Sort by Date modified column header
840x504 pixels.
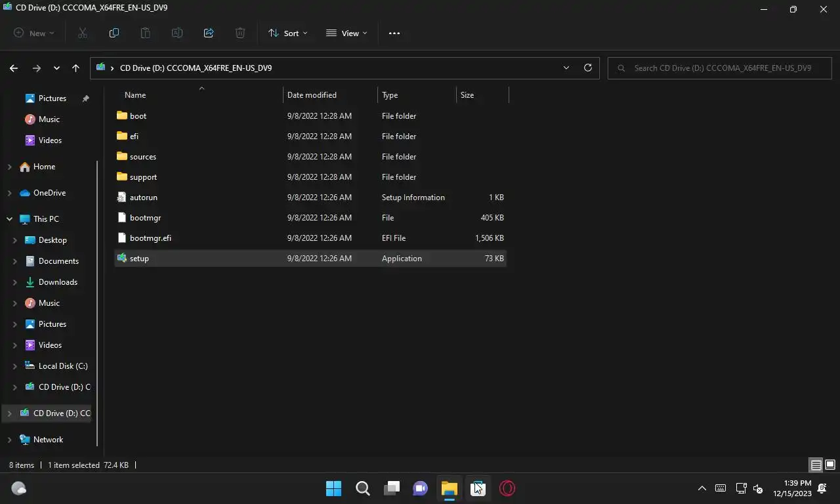coord(331,95)
